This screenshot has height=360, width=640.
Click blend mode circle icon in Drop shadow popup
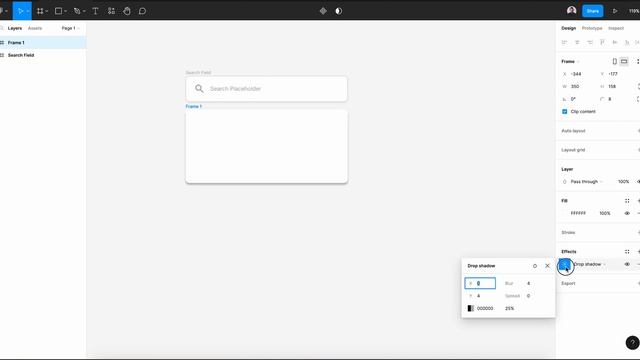[x=535, y=266]
